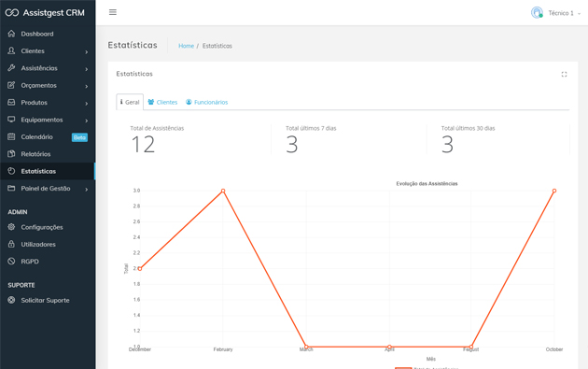This screenshot has height=369, width=588.
Task: Open Configurações from the admin section
Action: [x=48, y=227]
